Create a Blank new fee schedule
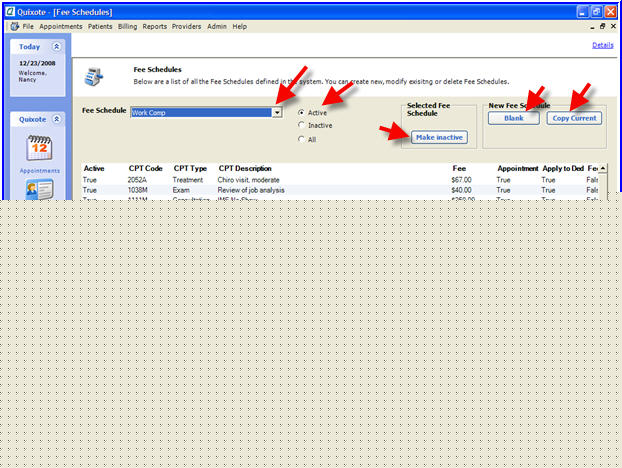 click(514, 118)
